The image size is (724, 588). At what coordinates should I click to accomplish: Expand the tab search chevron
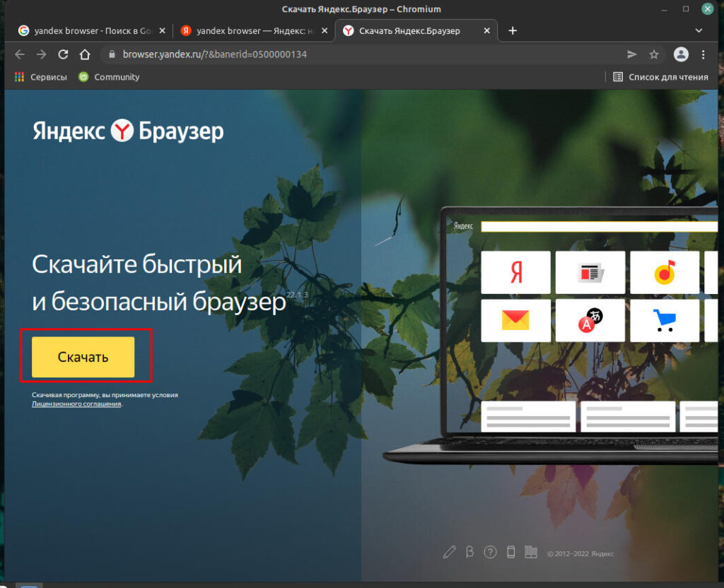click(699, 30)
